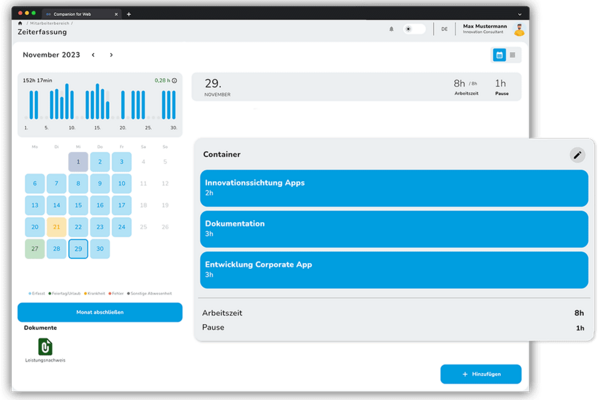Go to previous month with left chevron
This screenshot has height=400, width=610.
point(94,55)
